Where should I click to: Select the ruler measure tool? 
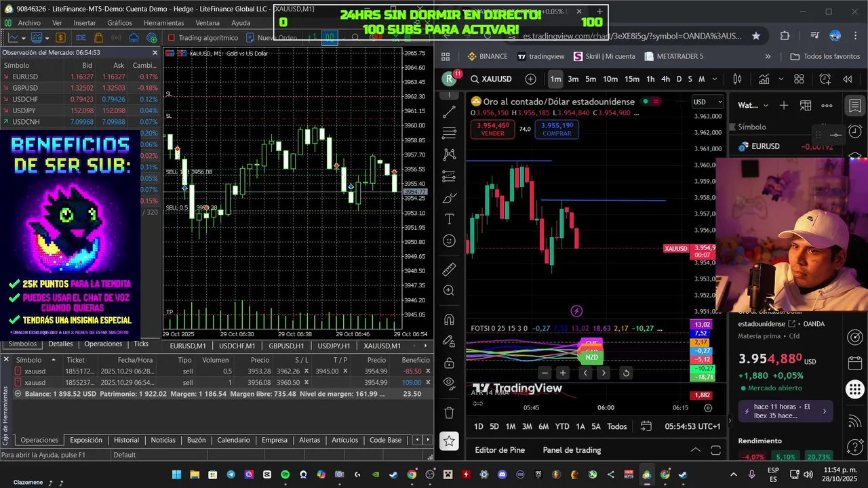click(449, 269)
